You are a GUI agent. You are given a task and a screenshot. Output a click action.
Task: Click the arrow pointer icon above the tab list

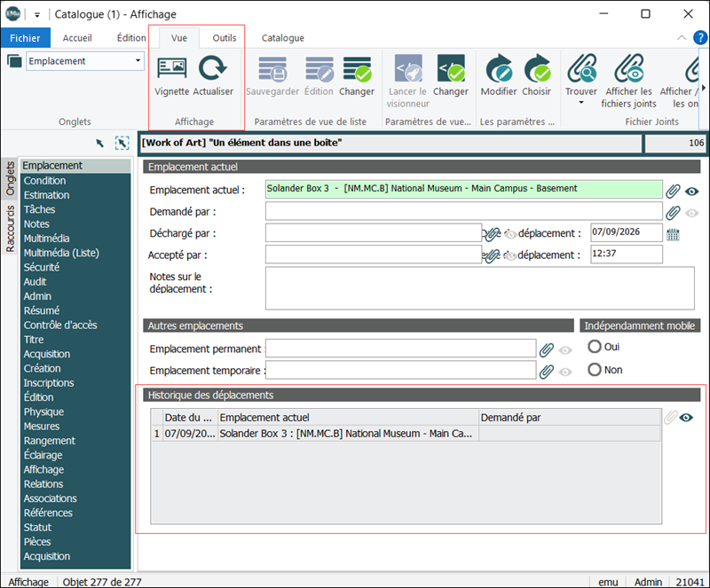(99, 143)
